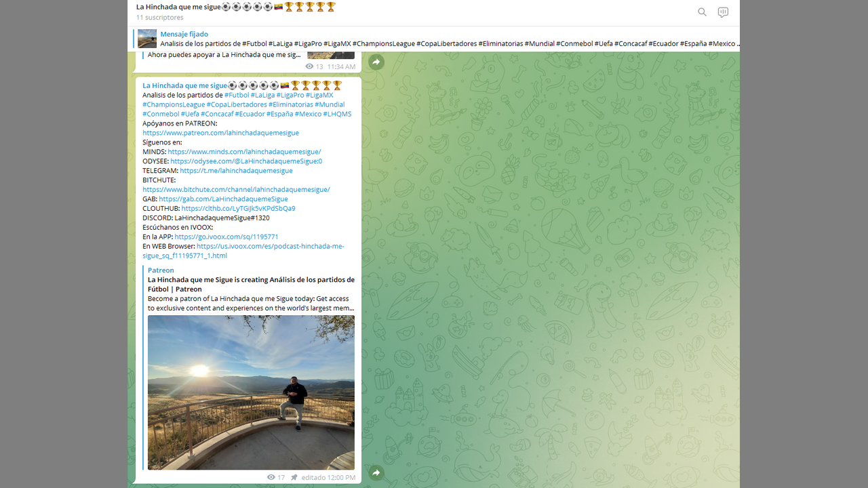Open the Bitchute channel link

click(236, 190)
